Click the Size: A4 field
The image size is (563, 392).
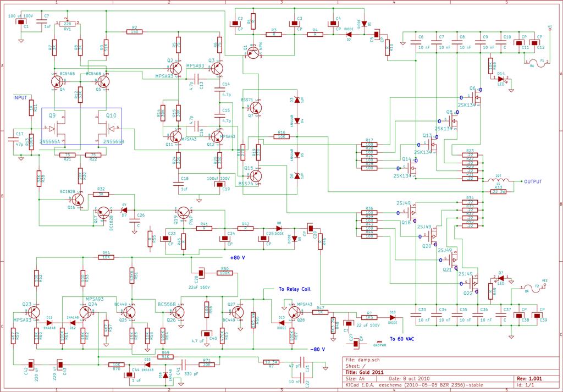356,378
